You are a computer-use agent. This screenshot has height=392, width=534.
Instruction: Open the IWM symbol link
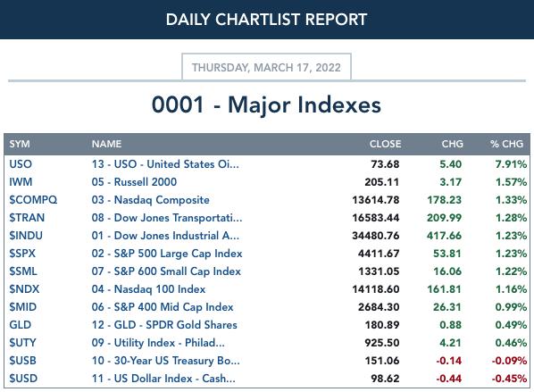[x=21, y=182]
